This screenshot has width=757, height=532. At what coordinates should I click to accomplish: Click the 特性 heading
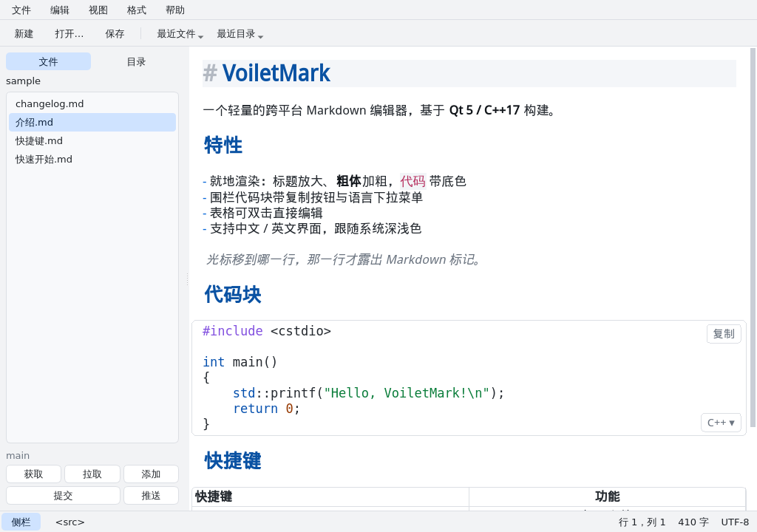[x=223, y=145]
